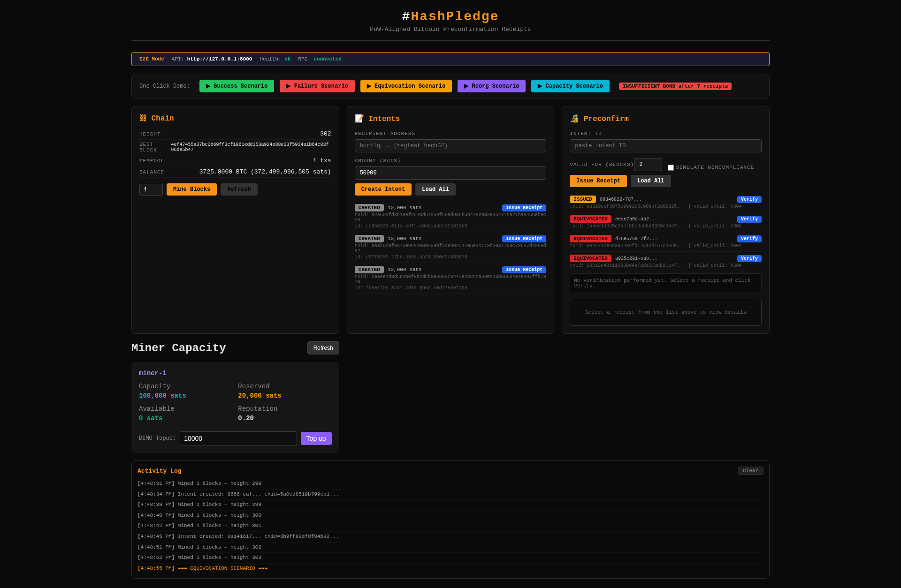Clear the Activity Log

click(750, 471)
